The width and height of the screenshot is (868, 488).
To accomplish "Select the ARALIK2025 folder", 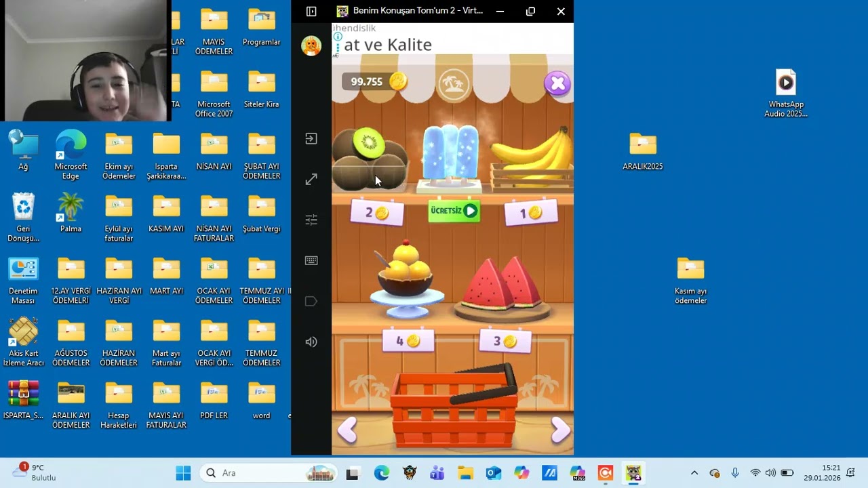I will click(x=643, y=151).
